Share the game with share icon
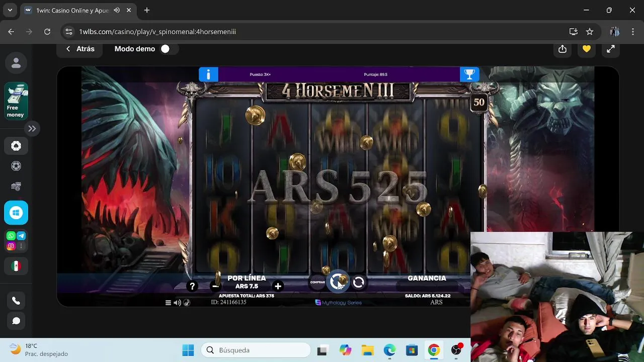644x362 pixels. [x=562, y=49]
